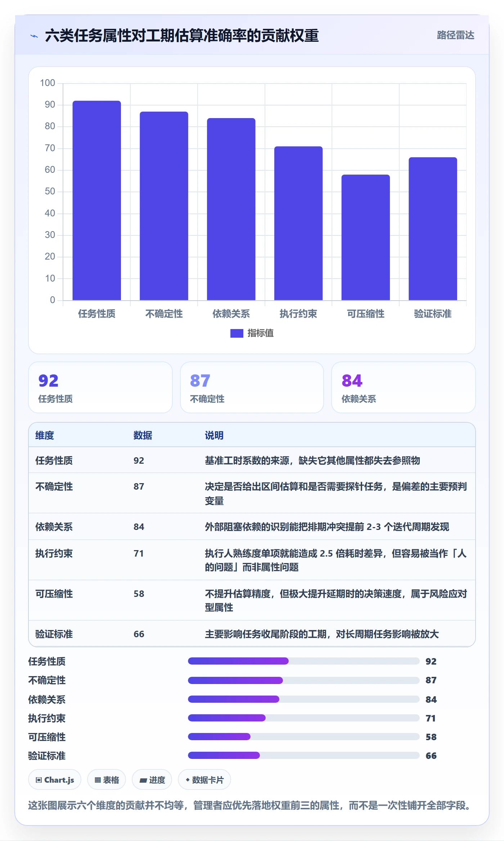504x841 pixels.
Task: Click the 指标值 legend text
Action: 260,333
